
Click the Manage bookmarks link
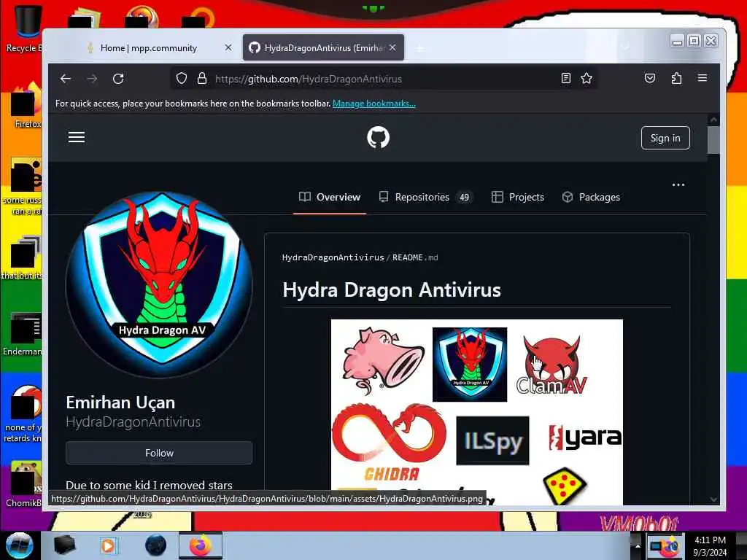click(x=374, y=104)
